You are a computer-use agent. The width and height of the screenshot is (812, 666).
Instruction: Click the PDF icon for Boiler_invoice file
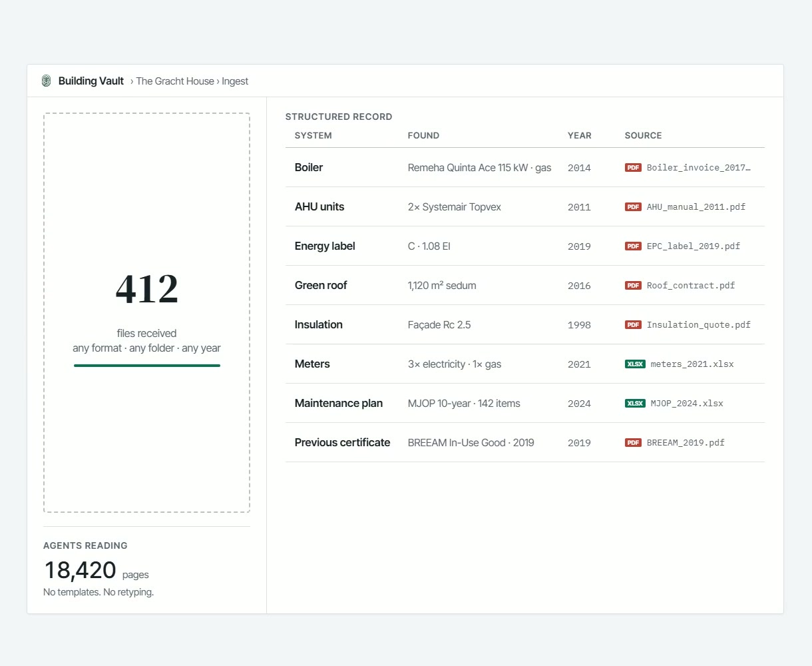[x=633, y=168]
